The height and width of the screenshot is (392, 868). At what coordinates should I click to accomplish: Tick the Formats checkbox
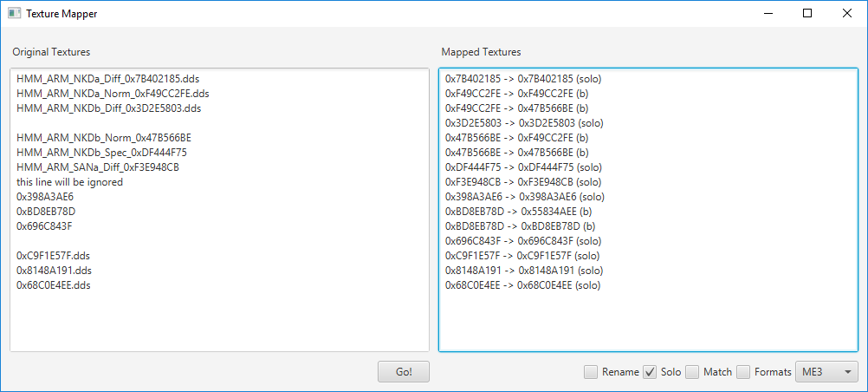(744, 372)
